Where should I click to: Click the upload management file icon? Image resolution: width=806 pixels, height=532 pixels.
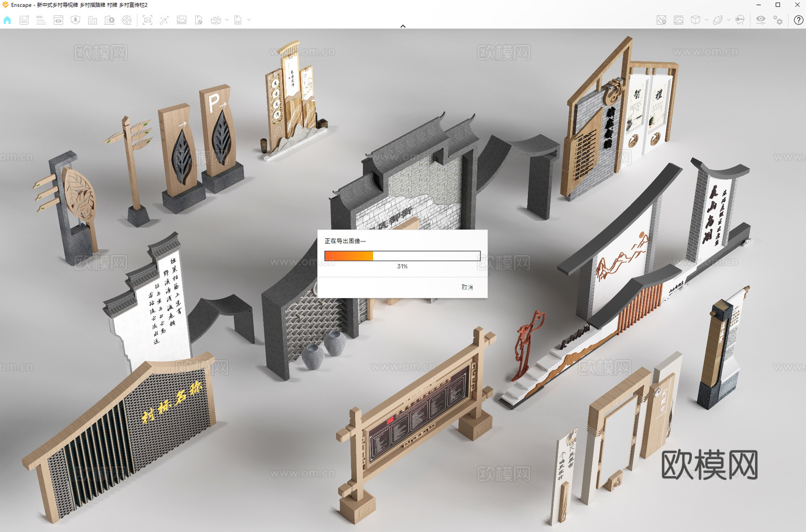coord(199,20)
